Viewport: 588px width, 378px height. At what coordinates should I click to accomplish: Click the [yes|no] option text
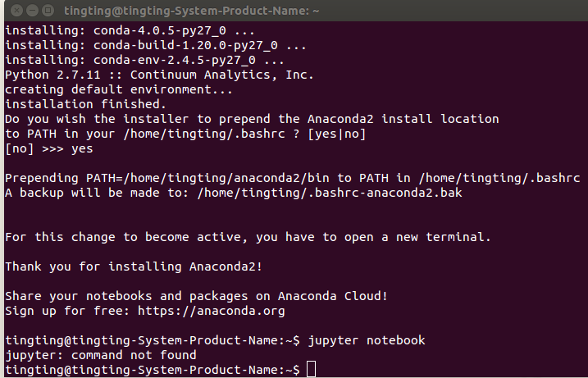[x=336, y=134]
